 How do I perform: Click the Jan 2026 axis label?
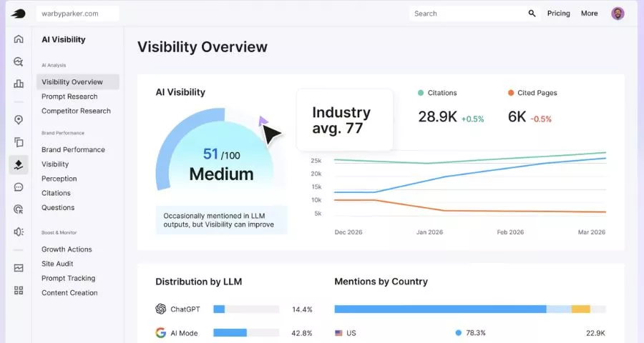pyautogui.click(x=429, y=232)
